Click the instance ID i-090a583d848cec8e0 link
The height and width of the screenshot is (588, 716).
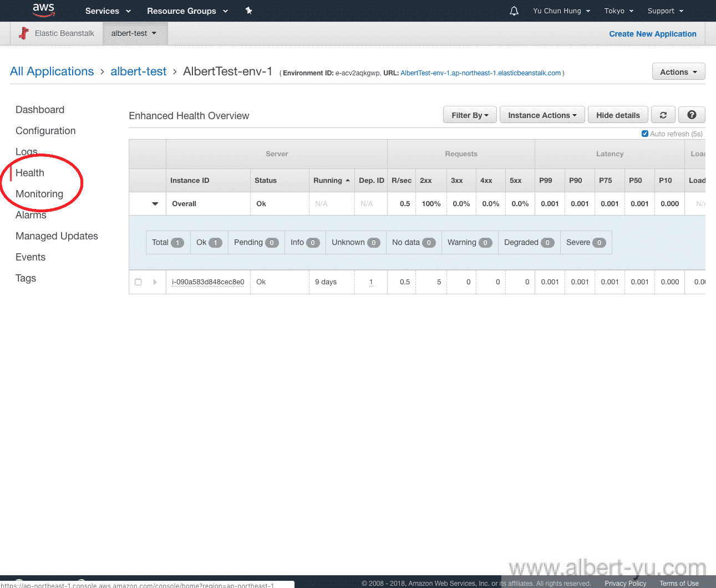(x=208, y=282)
